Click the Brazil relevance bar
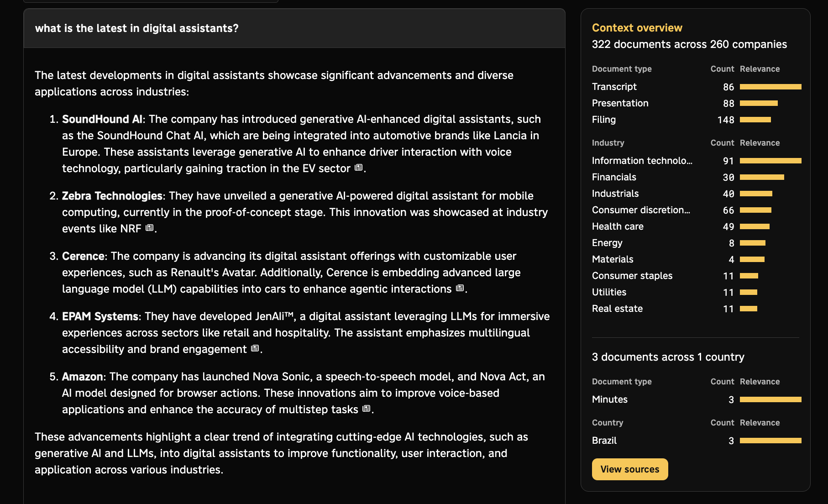828x504 pixels. pos(770,441)
